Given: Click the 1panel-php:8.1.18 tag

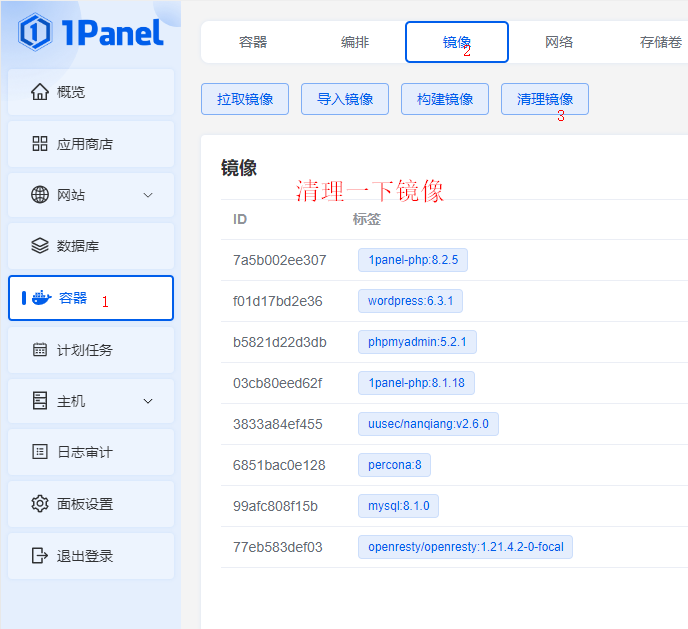Looking at the screenshot, I should pyautogui.click(x=416, y=383).
